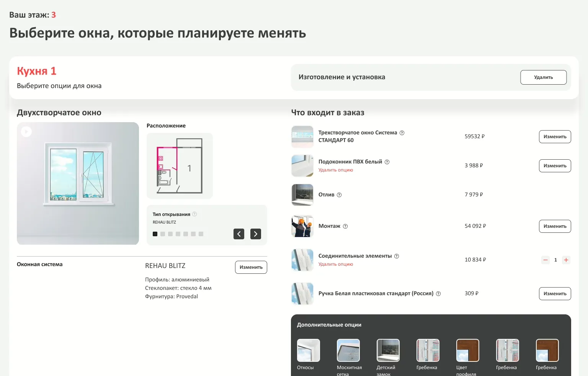This screenshot has width=588, height=376.
Task: Select the last opening type dot
Action: 201,234
